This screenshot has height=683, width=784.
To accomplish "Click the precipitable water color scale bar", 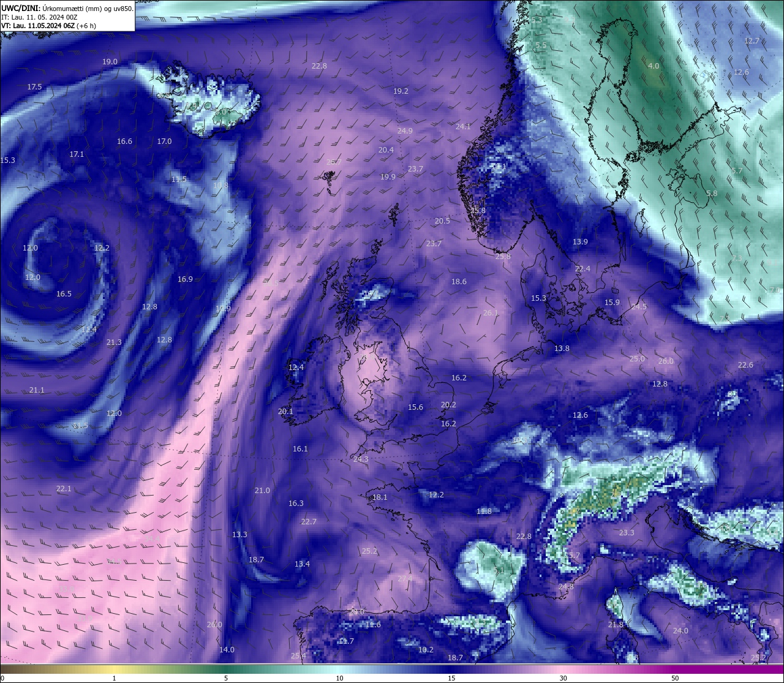I will pos(392,670).
